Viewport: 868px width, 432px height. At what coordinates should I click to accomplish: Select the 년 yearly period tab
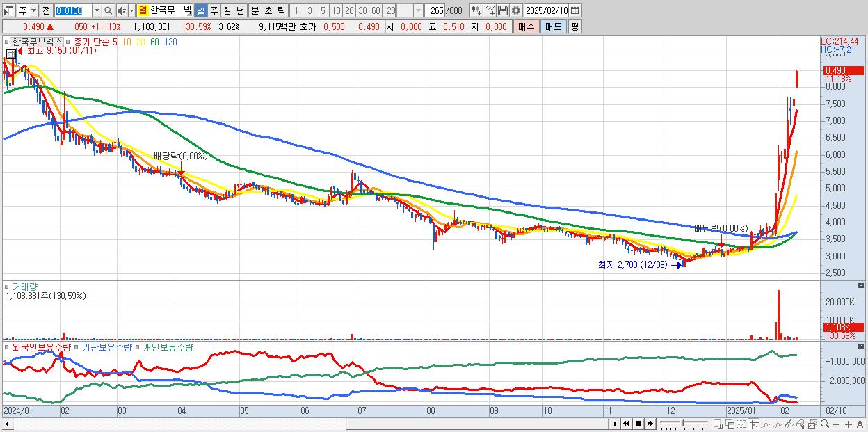[x=240, y=11]
